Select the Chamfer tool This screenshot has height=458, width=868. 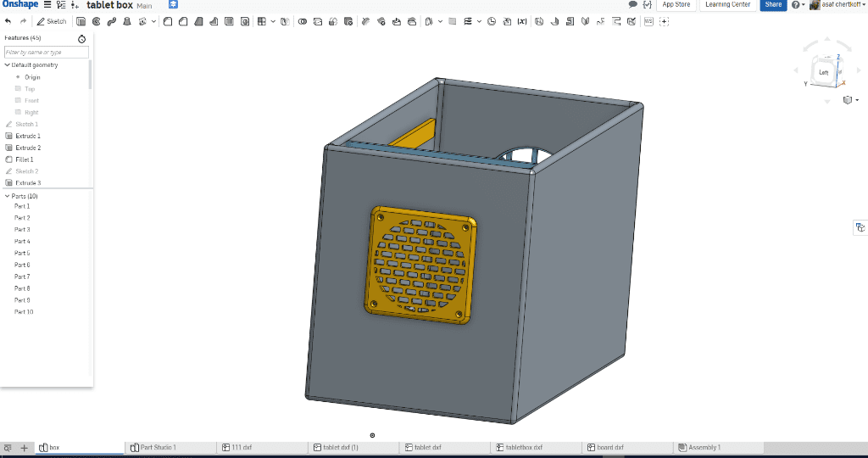coord(183,21)
